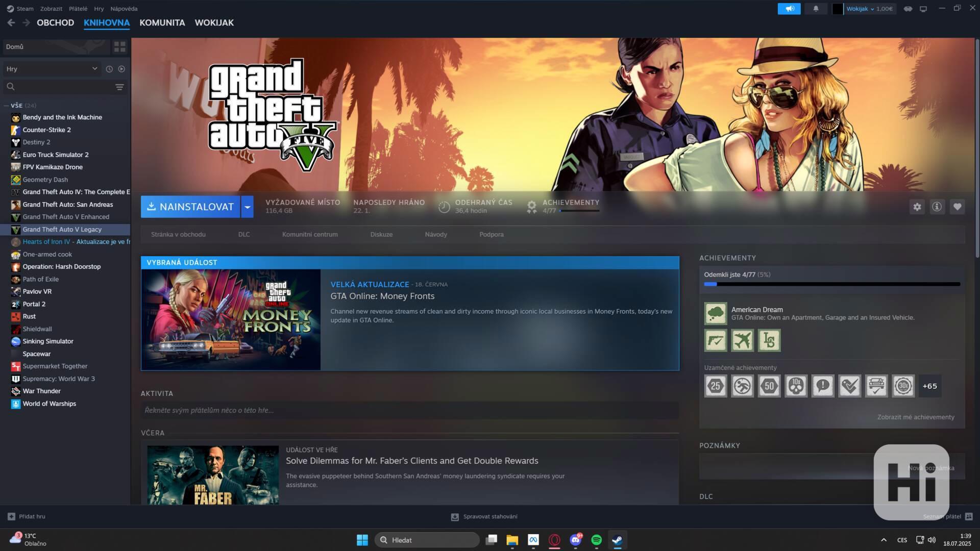980x551 pixels.
Task: Open Stránka v obchodě link
Action: pos(178,235)
